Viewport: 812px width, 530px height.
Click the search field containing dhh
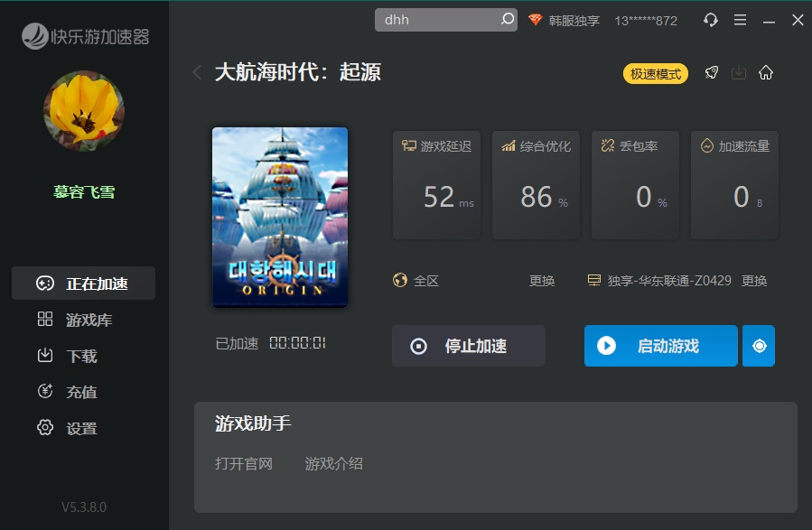pyautogui.click(x=438, y=20)
